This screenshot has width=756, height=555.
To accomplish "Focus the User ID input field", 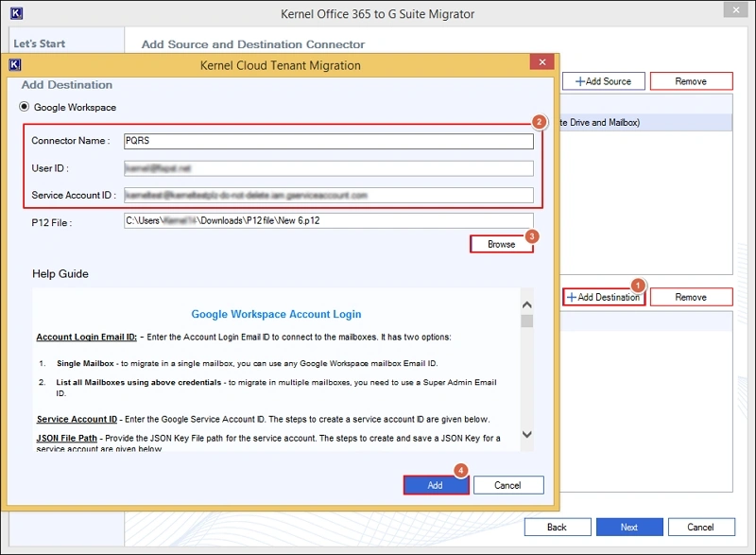I will (x=328, y=168).
